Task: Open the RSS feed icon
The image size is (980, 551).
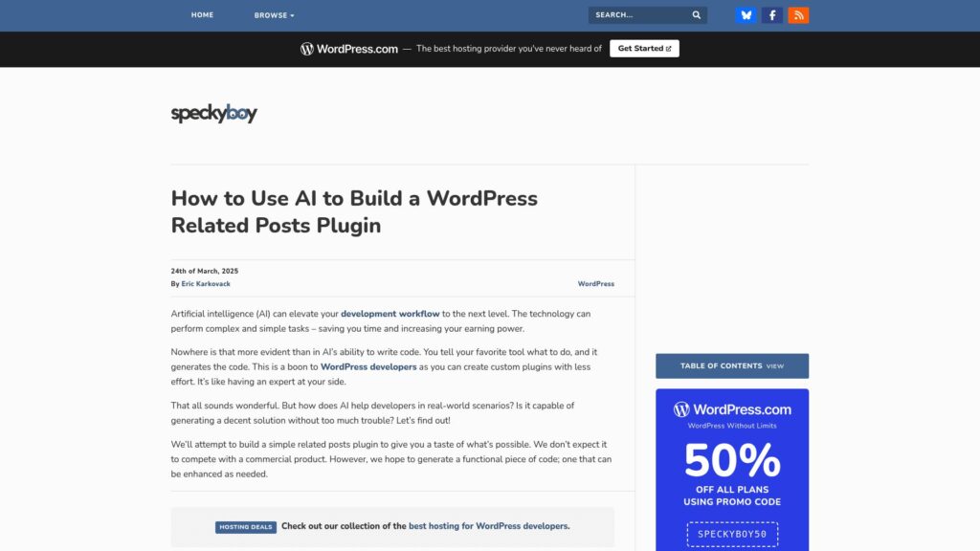Action: [x=798, y=15]
